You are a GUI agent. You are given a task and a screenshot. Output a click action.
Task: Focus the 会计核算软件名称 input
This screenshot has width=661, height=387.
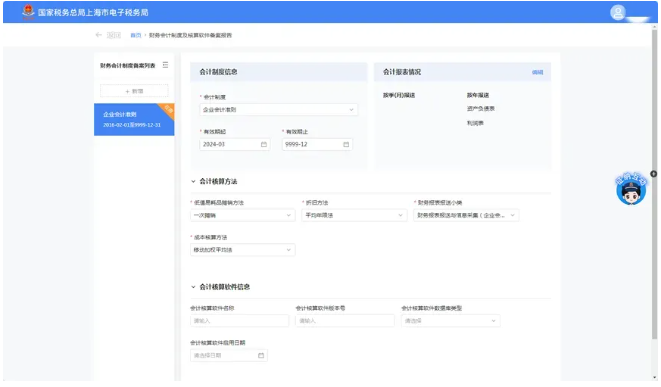[239, 321]
